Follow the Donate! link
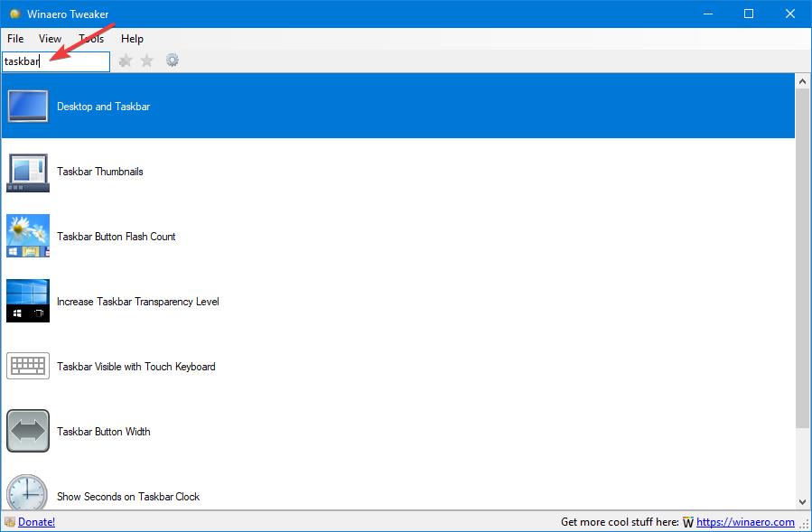812x532 pixels. [x=36, y=522]
